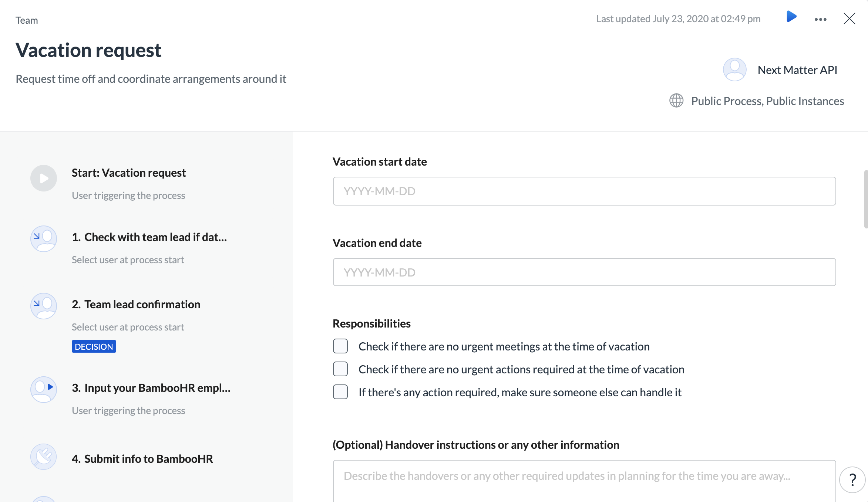868x502 pixels.
Task: Tick someone else can handle it checkbox
Action: [x=340, y=392]
